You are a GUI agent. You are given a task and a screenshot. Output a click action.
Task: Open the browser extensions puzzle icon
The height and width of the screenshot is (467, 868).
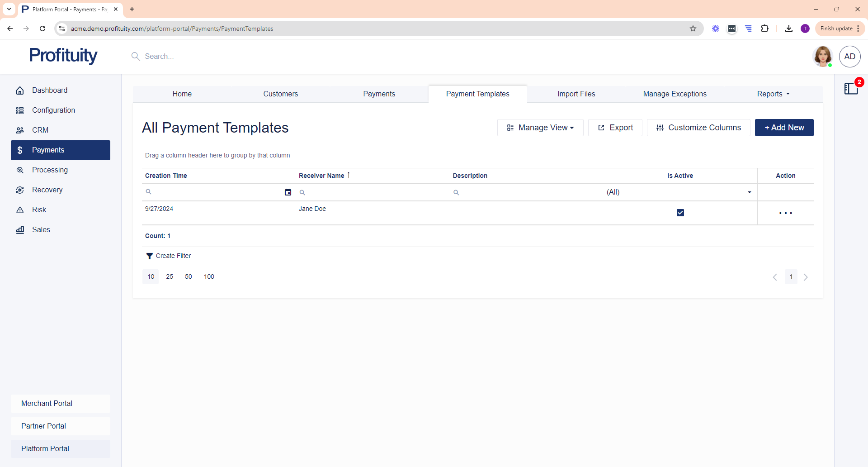coord(764,29)
